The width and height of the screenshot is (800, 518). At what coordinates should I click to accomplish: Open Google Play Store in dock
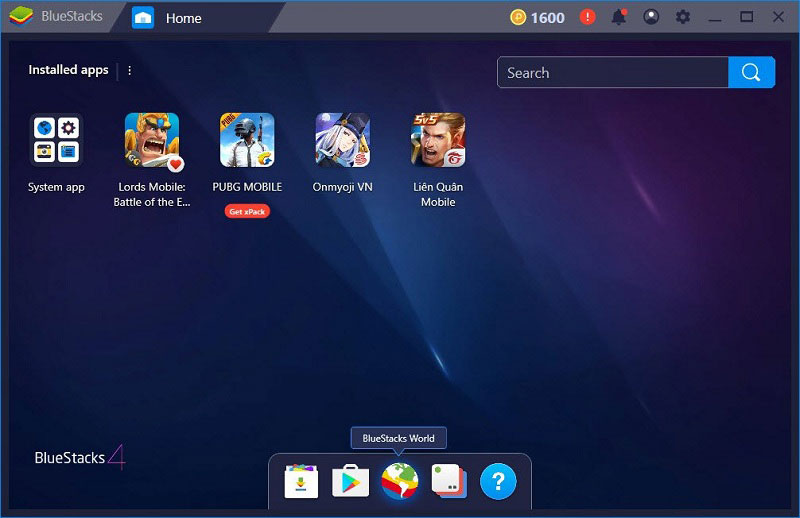[351, 481]
